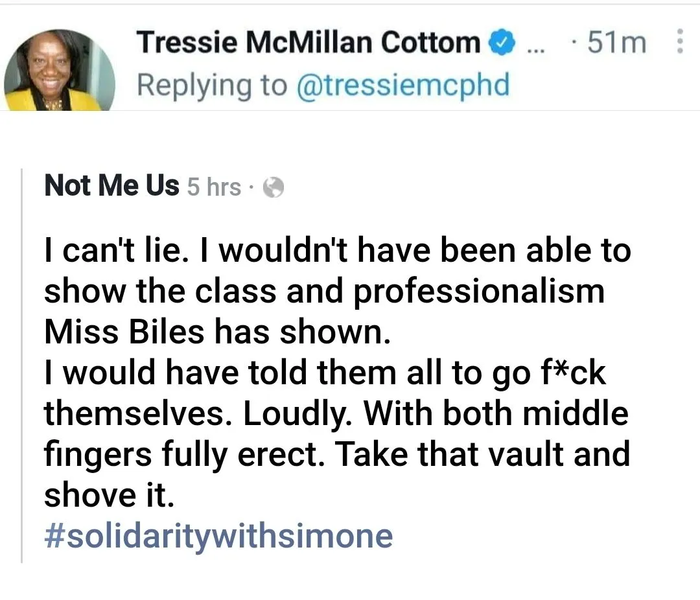Click the "5 hrs" post timestamp
The image size is (700, 600).
213,188
